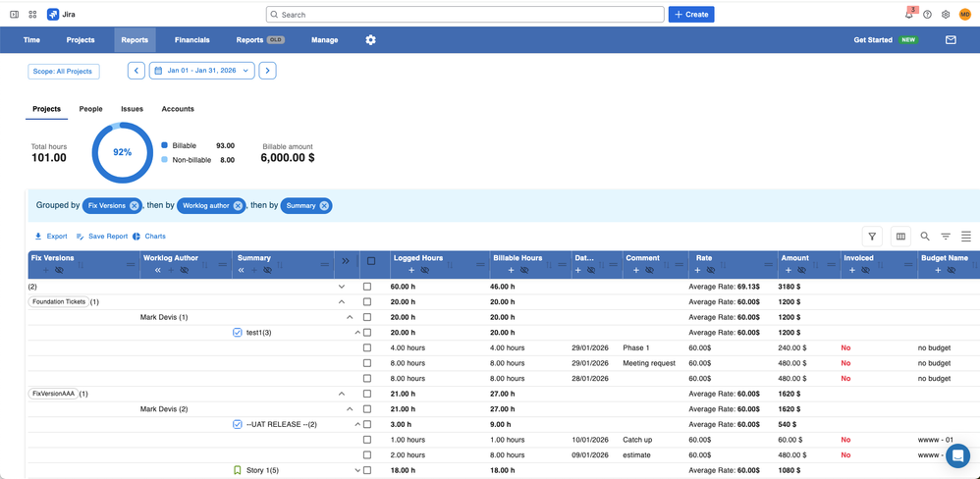
Task: Open the filter funnel icon
Action: (872, 237)
